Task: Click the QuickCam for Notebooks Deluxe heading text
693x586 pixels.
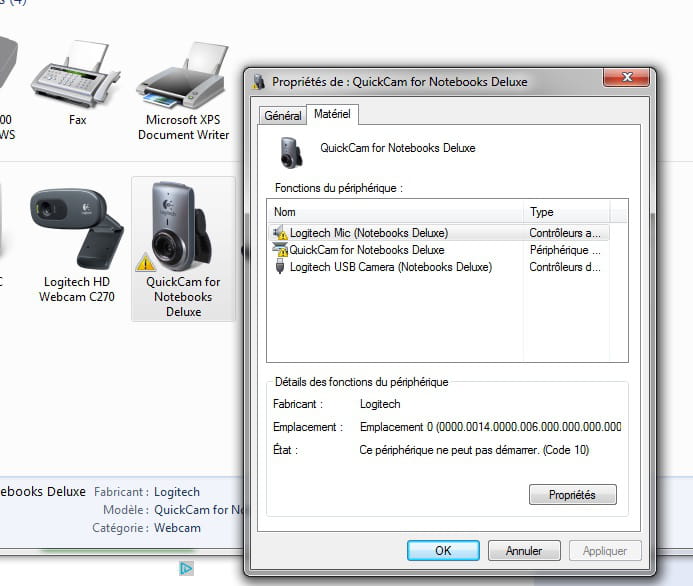Action: (x=398, y=148)
